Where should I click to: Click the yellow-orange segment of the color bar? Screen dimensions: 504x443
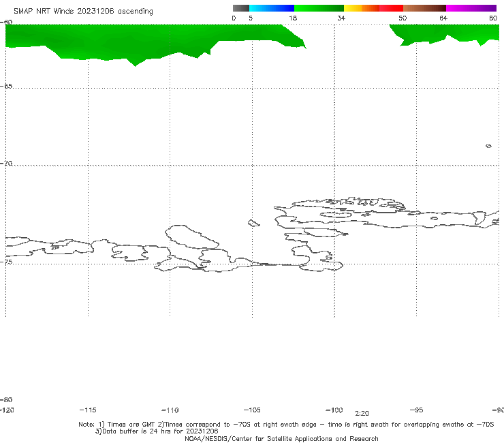point(362,8)
